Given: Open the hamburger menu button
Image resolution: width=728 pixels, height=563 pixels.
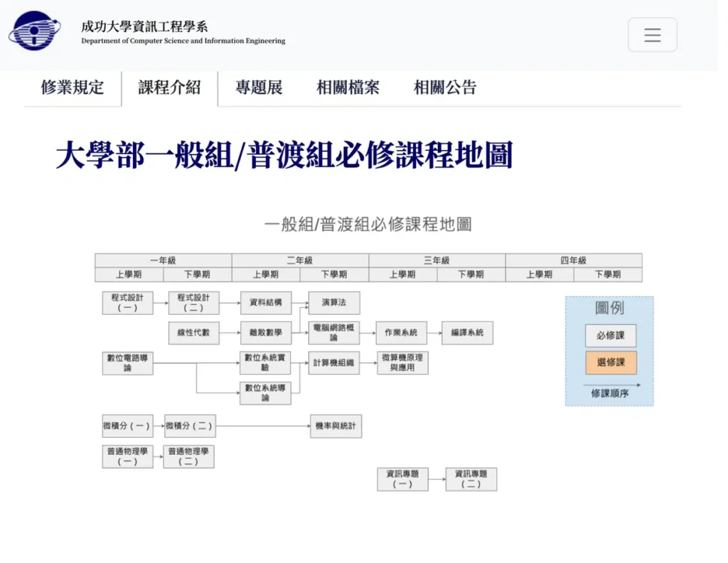Looking at the screenshot, I should (652, 35).
